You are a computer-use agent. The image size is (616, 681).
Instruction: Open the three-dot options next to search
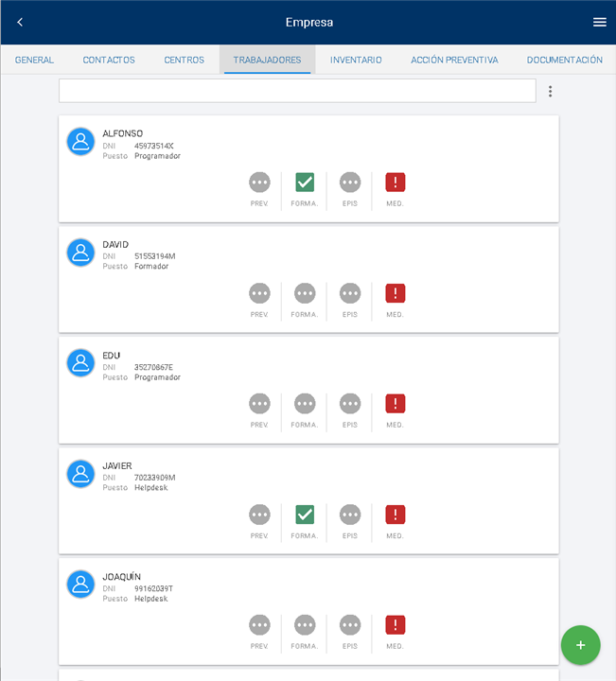click(x=550, y=92)
